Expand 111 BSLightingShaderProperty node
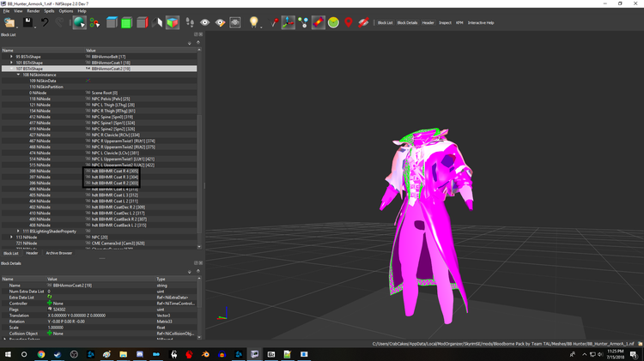This screenshot has width=644, height=361. (18, 231)
